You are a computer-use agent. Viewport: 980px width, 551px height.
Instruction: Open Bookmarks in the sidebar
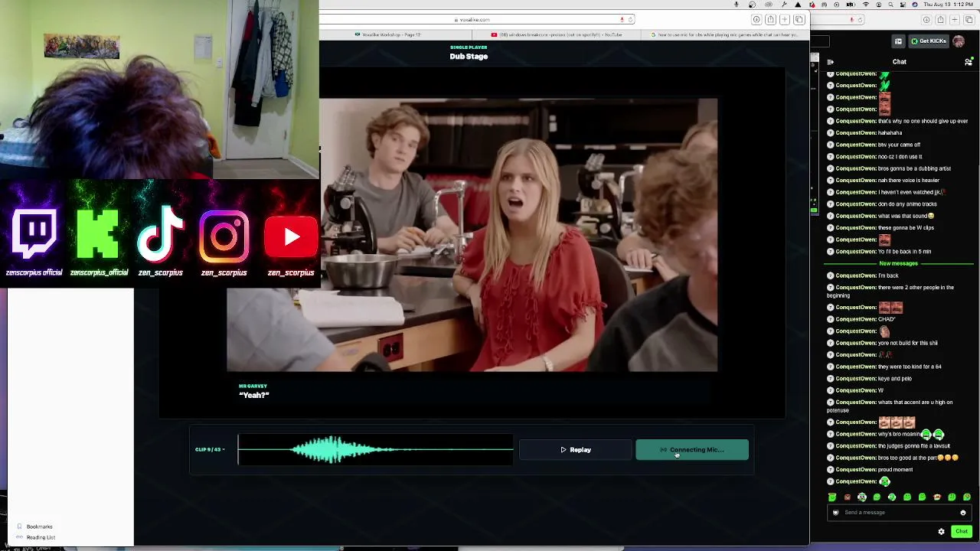(39, 527)
